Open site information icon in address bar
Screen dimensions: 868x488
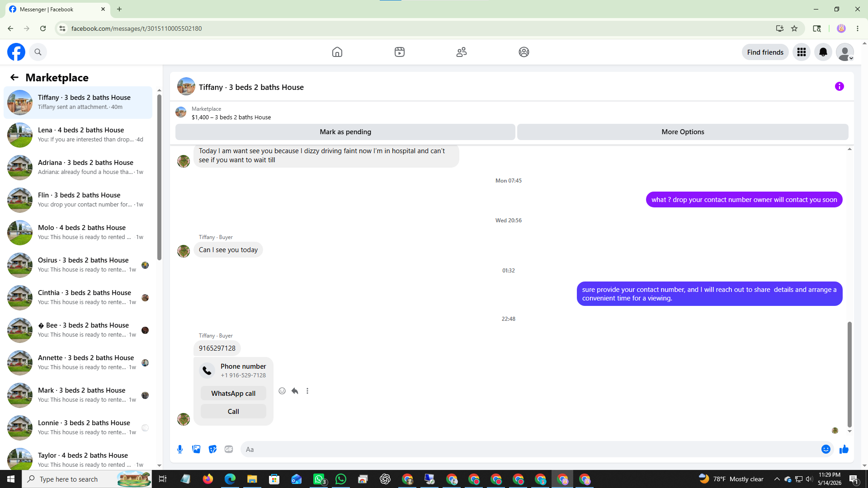tap(62, 28)
